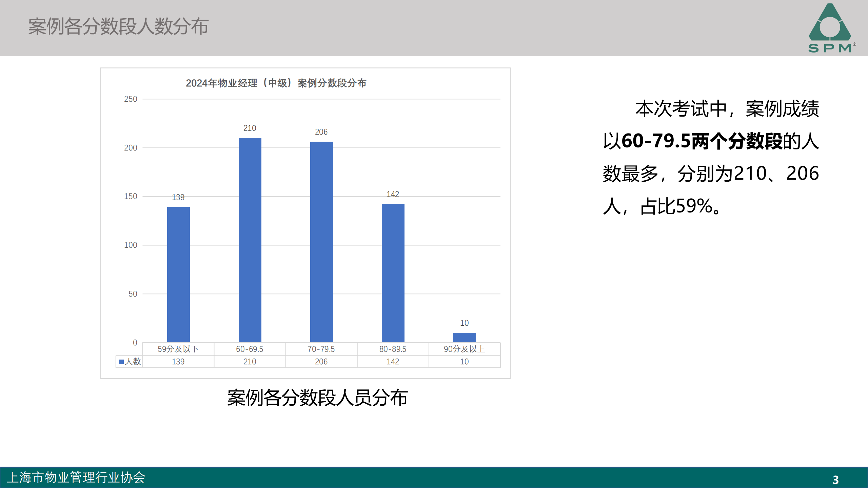The image size is (868, 488).
Task: Click the bar for 80-89.5
Action: pos(393,273)
